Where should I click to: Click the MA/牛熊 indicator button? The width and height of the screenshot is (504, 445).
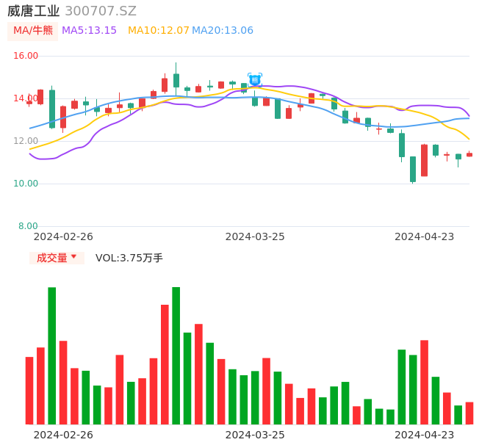[33, 31]
